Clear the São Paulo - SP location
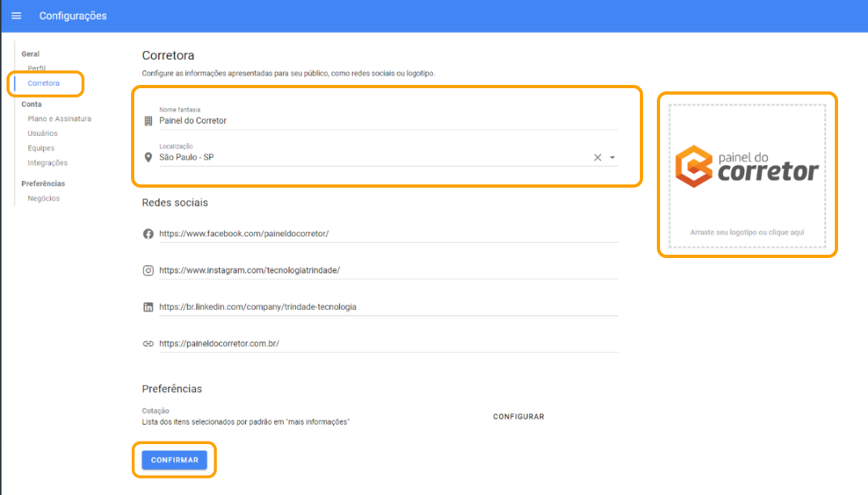The image size is (868, 495). click(x=597, y=157)
